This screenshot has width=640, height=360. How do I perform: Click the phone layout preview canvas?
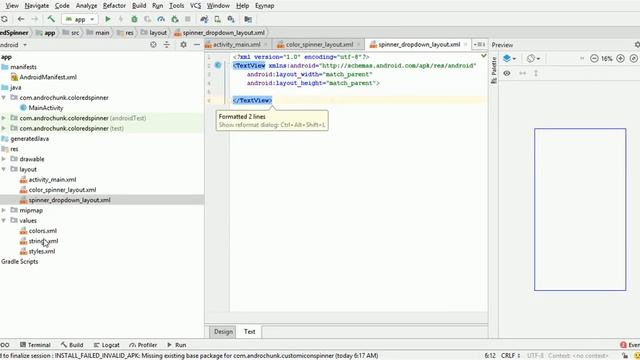pos(580,209)
